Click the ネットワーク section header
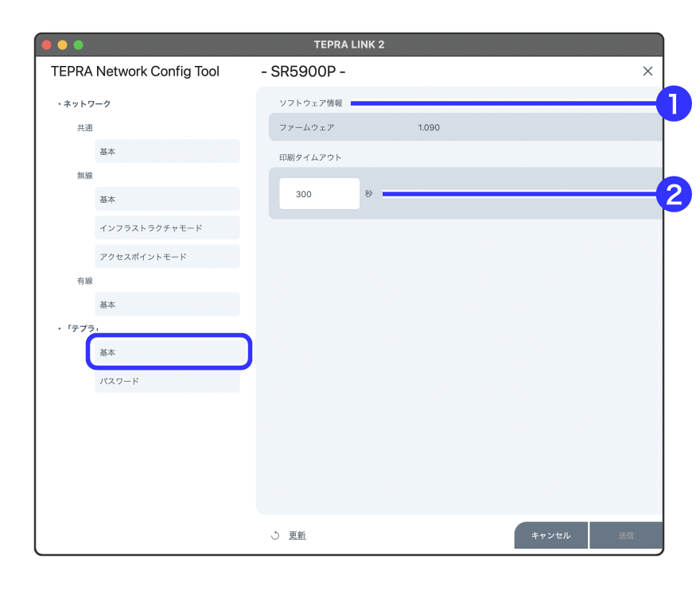 point(87,103)
